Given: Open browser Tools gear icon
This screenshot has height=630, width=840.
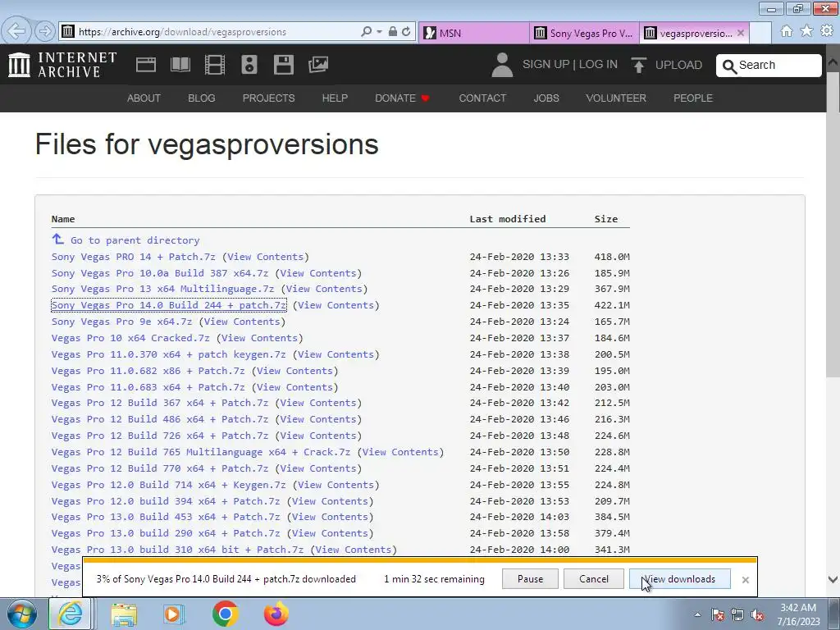Looking at the screenshot, I should (x=827, y=31).
